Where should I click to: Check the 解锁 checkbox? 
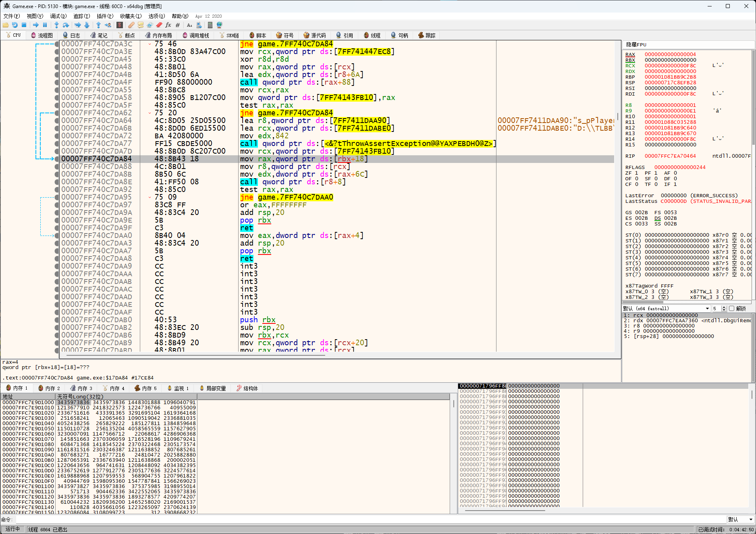click(732, 309)
